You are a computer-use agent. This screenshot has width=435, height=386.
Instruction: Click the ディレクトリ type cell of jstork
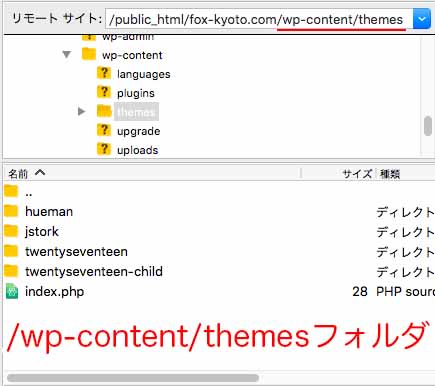coord(405,232)
